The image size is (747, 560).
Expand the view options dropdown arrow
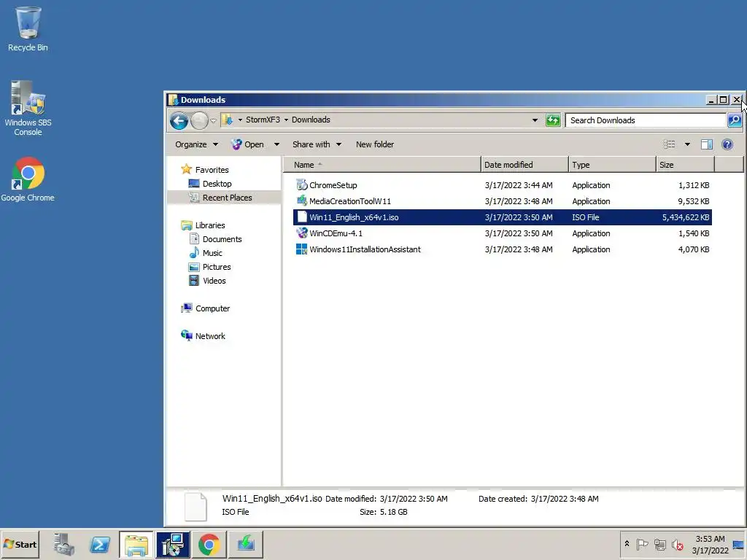coord(687,144)
